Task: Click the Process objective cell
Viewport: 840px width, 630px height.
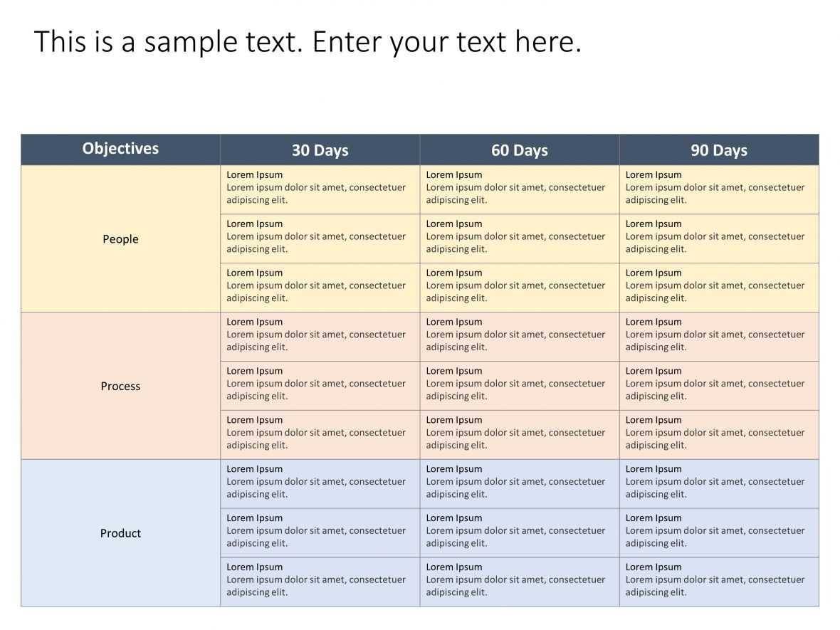Action: click(120, 386)
